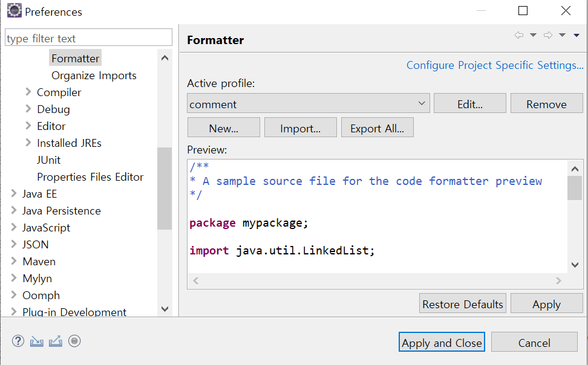Click the import preferences icon
The width and height of the screenshot is (588, 365).
(37, 341)
